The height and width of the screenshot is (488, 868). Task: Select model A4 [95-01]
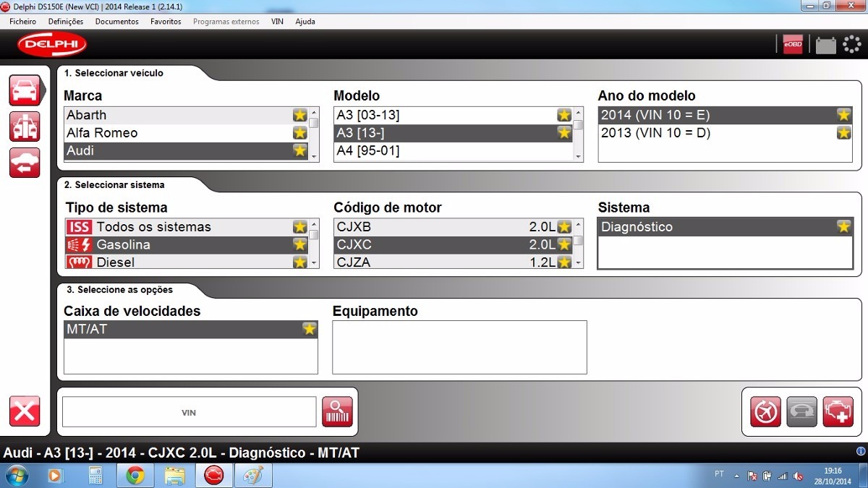[x=453, y=150]
